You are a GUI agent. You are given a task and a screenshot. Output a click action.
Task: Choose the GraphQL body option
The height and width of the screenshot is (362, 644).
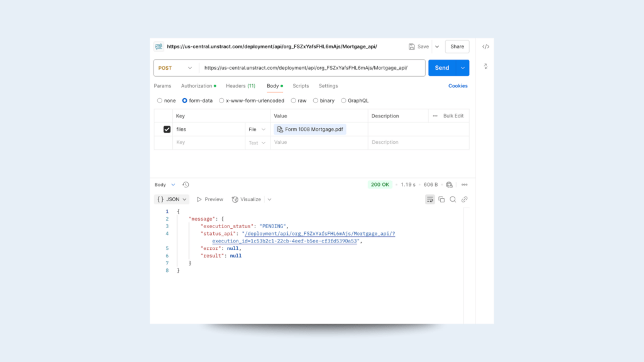343,101
